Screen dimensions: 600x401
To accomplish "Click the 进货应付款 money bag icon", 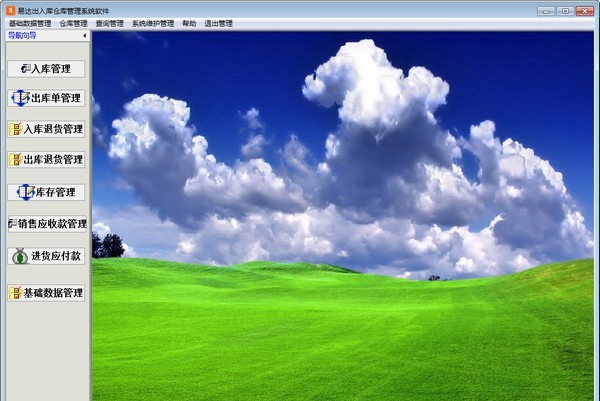I will 20,256.
